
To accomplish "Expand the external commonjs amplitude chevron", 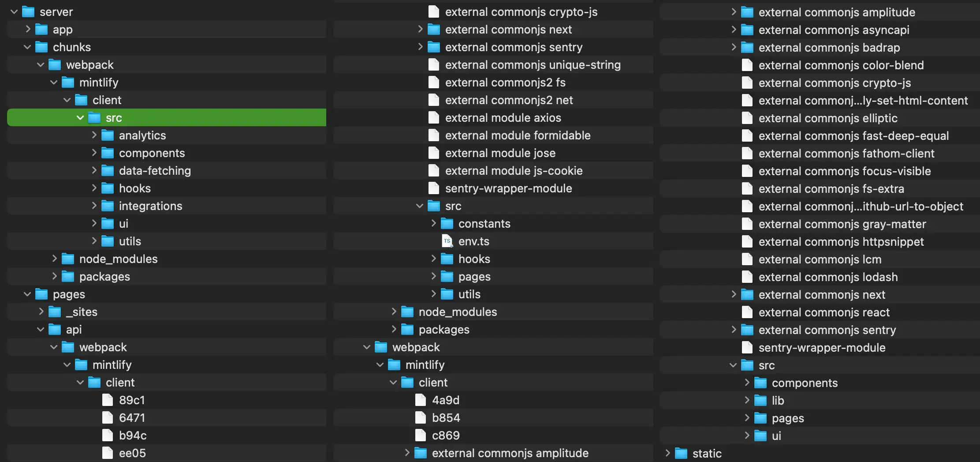I will pyautogui.click(x=733, y=12).
